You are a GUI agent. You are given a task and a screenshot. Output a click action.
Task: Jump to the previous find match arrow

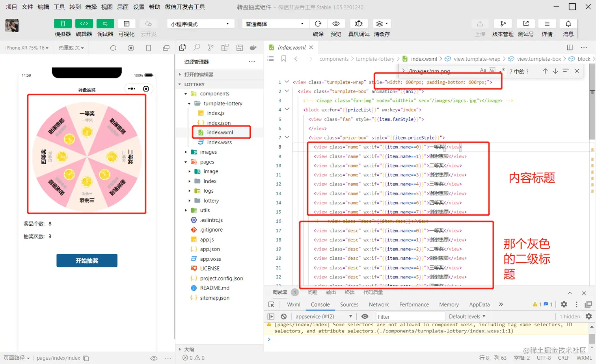pyautogui.click(x=545, y=71)
